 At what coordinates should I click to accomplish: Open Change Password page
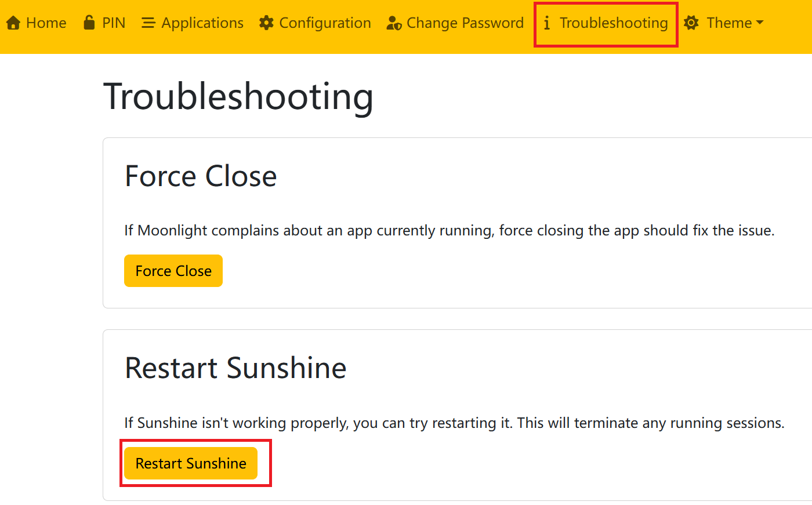coord(455,23)
